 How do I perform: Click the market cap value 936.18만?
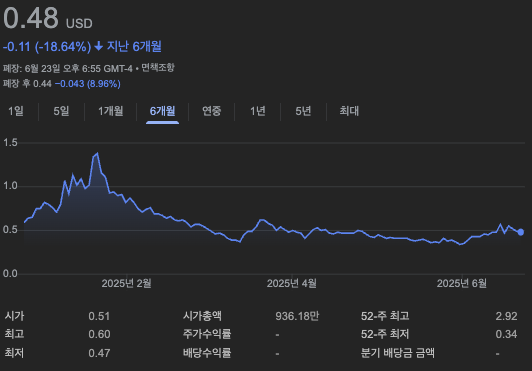tap(297, 316)
